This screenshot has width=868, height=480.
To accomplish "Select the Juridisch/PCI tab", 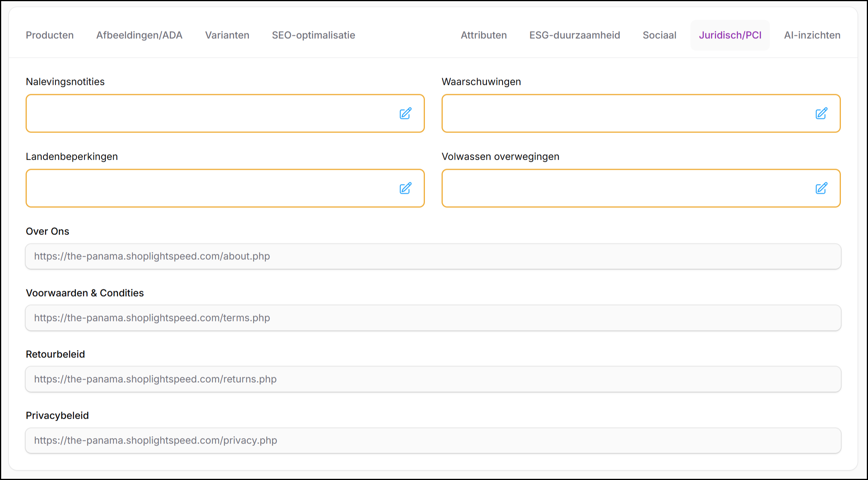I will pos(730,35).
